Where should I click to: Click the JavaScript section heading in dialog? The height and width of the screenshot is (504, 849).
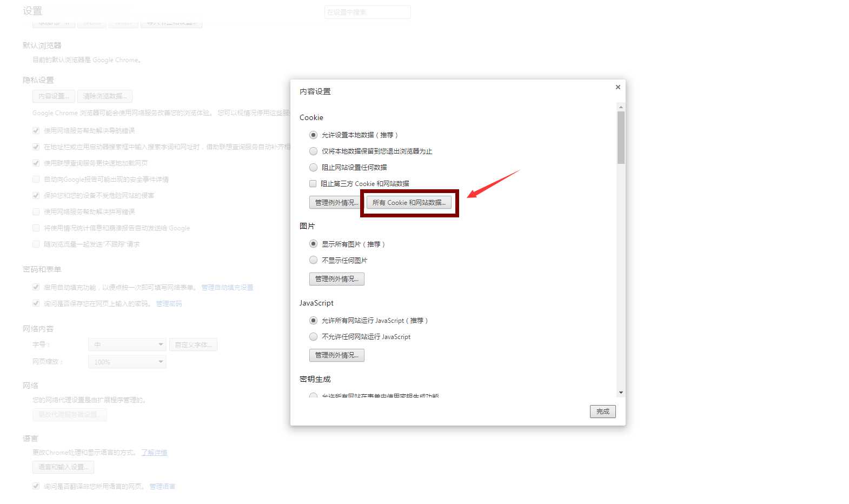click(316, 303)
